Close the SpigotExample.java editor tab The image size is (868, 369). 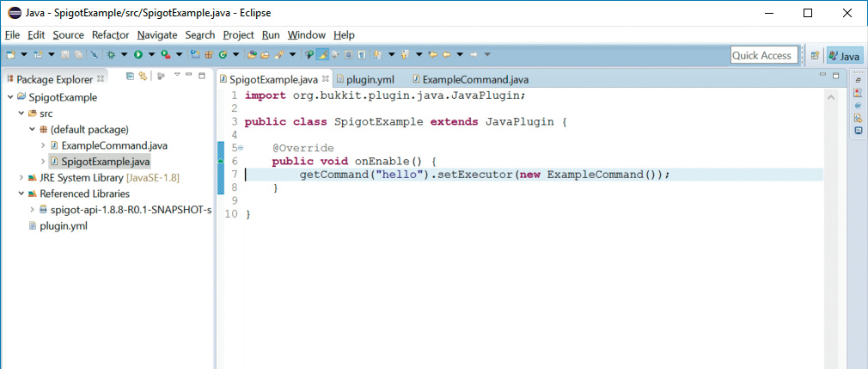click(326, 78)
